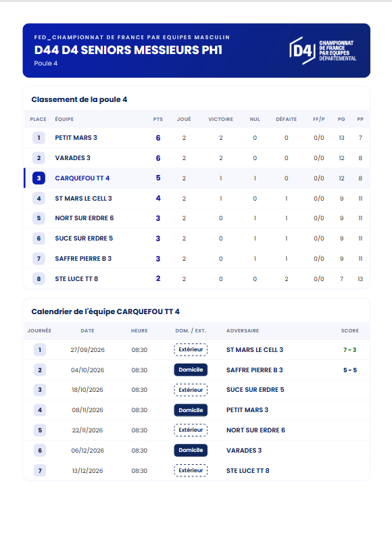Image resolution: width=392 pixels, height=554 pixels.
Task: Click the DÉFAITE column header
Action: pyautogui.click(x=287, y=120)
